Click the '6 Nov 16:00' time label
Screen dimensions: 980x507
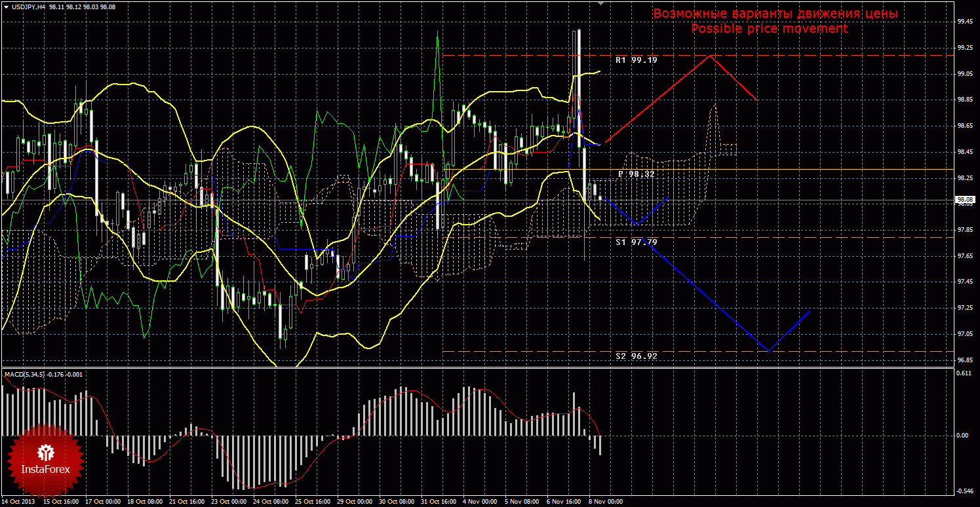564,502
